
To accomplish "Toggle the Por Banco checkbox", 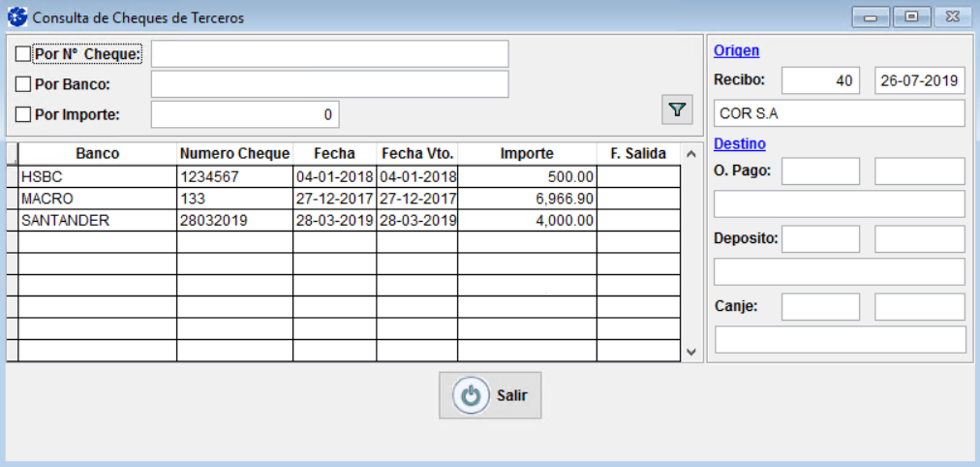I will (x=24, y=84).
